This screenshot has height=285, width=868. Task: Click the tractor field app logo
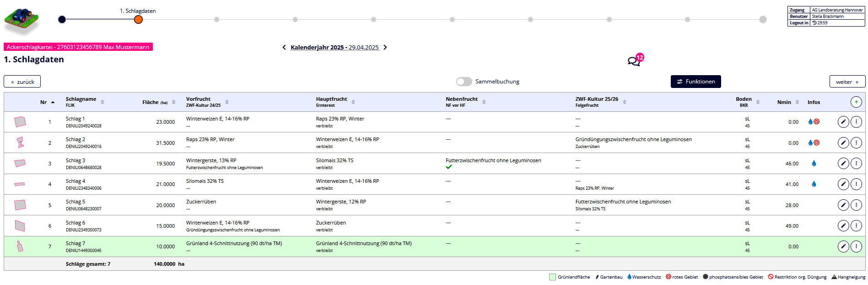(22, 21)
